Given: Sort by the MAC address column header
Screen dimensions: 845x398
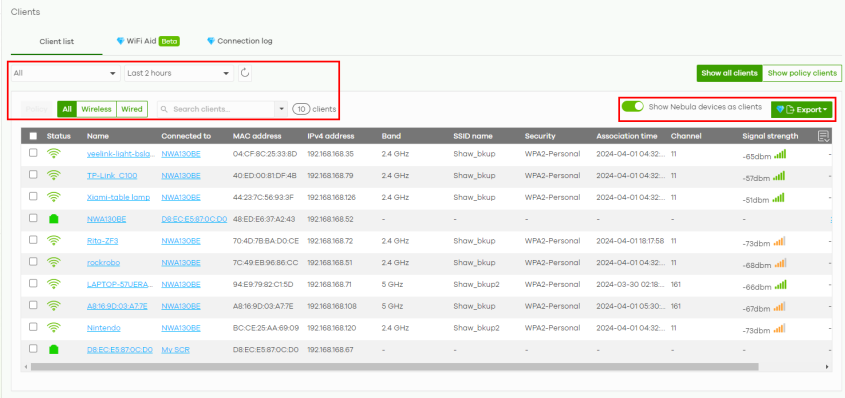Looking at the screenshot, I should (x=257, y=136).
